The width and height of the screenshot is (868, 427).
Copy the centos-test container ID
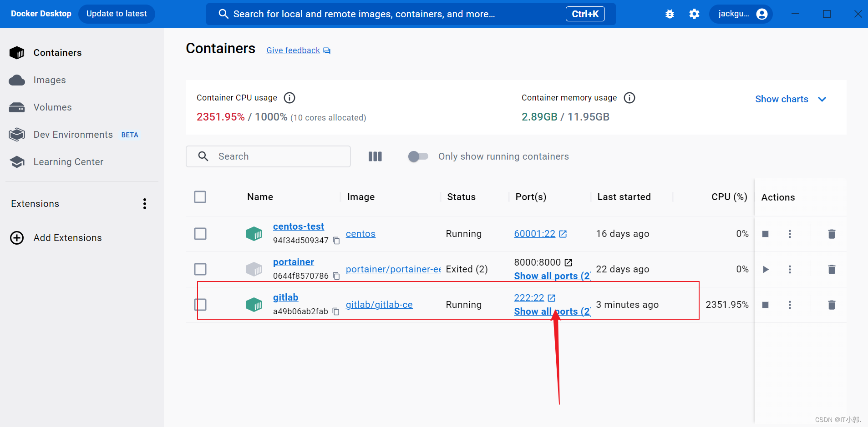336,241
